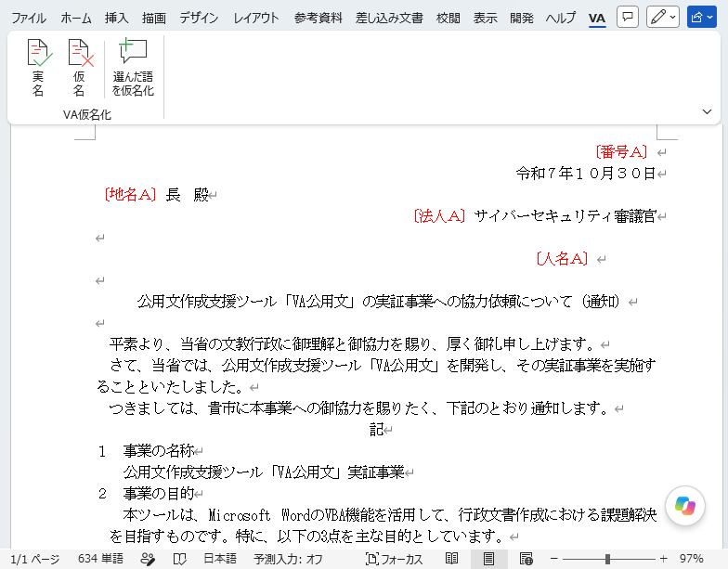Switch to the 挿入 tab
This screenshot has width=728, height=569.
pyautogui.click(x=116, y=19)
